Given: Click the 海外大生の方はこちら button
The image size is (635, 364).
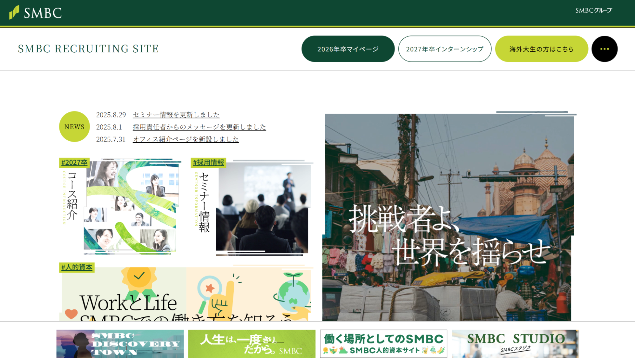Looking at the screenshot, I should tap(541, 49).
